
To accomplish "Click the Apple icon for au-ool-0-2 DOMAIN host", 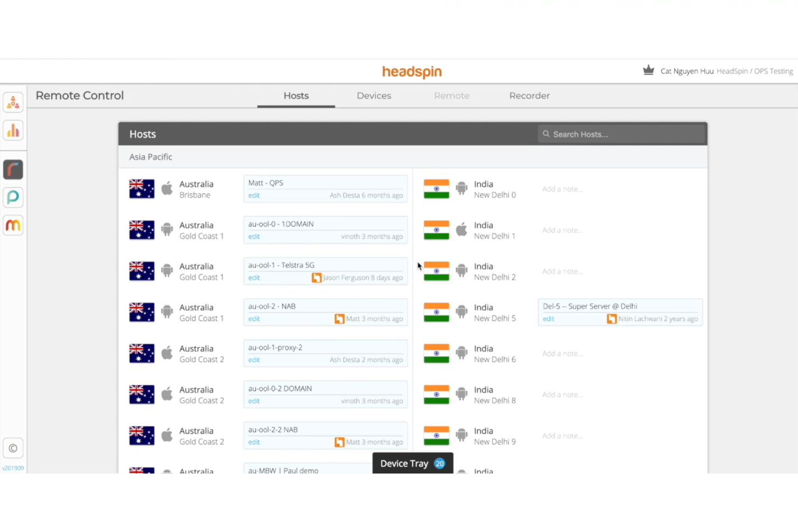I will 167,394.
